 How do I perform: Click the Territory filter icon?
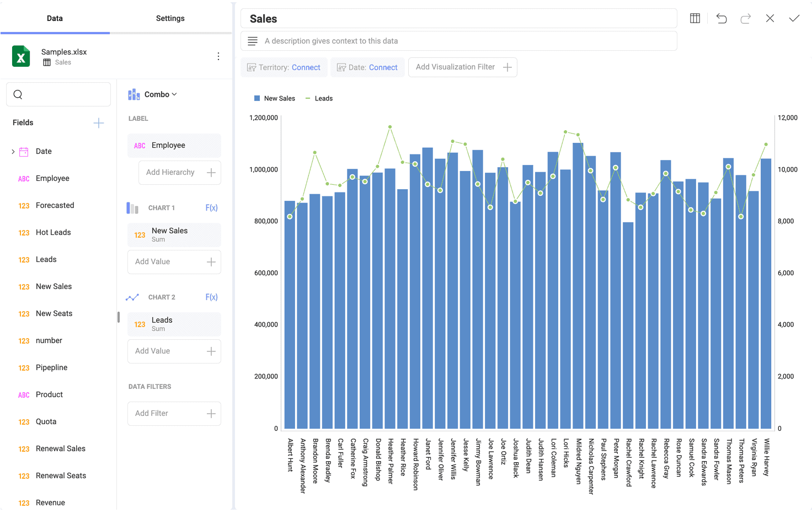(x=252, y=67)
